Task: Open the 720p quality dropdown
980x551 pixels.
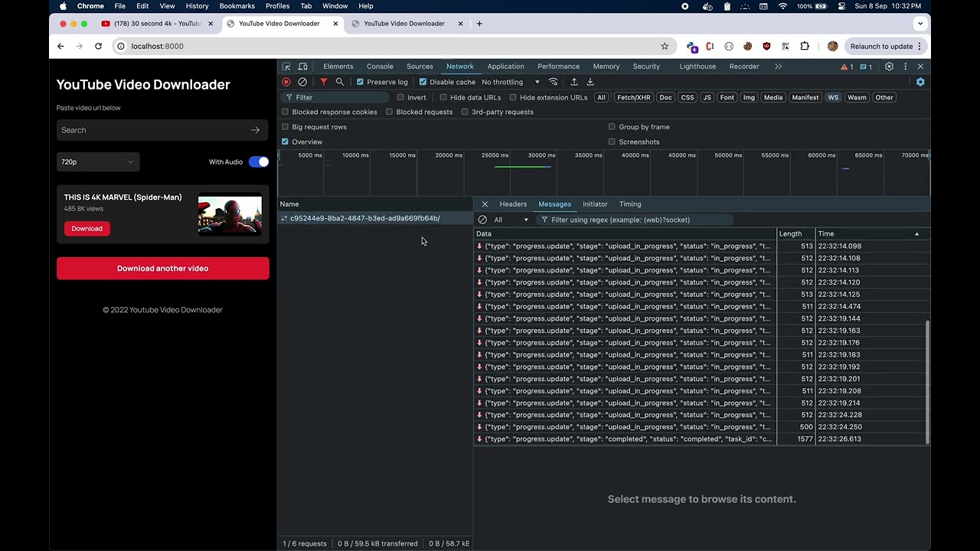Action: click(x=97, y=161)
